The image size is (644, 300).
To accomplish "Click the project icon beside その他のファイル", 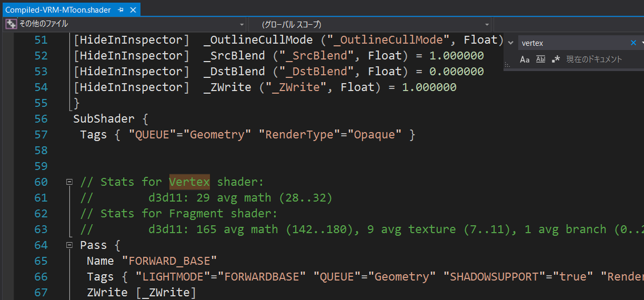I will 11,24.
